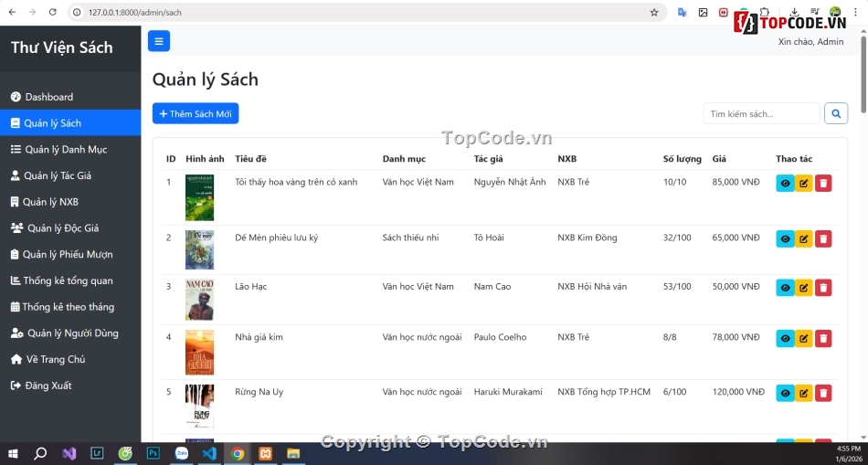This screenshot has width=868, height=465.
Task: View details of book 'Rừng Na Uy'
Action: [785, 393]
